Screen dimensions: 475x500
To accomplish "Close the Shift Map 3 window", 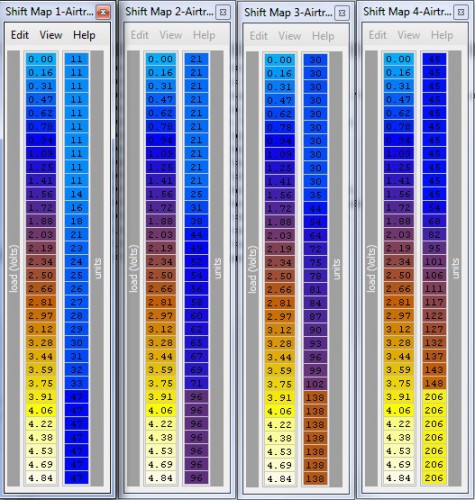I will [x=342, y=13].
